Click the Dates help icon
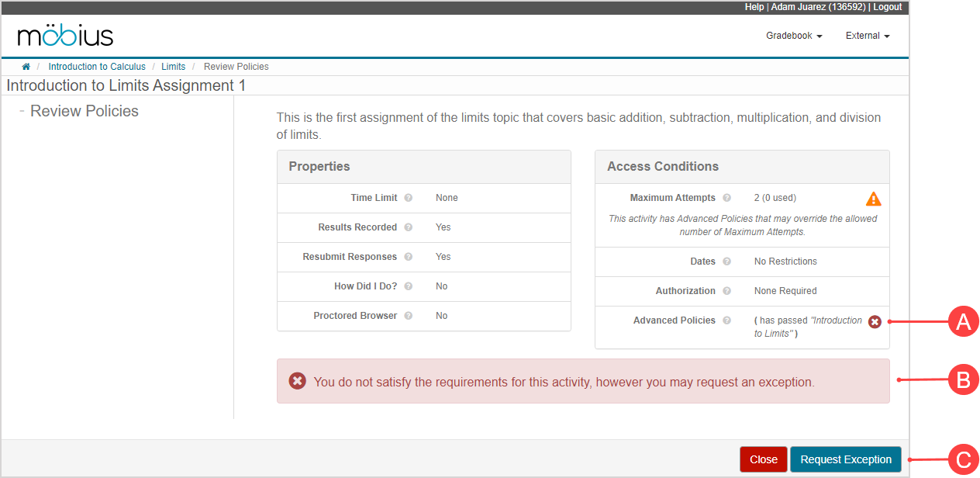This screenshot has height=478, width=980. point(726,262)
